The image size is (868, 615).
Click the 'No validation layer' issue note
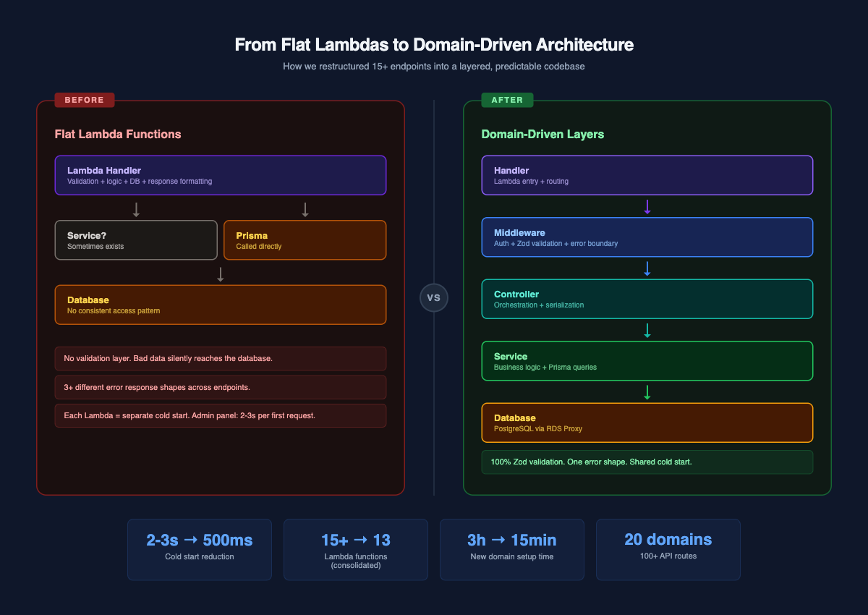[x=221, y=359]
